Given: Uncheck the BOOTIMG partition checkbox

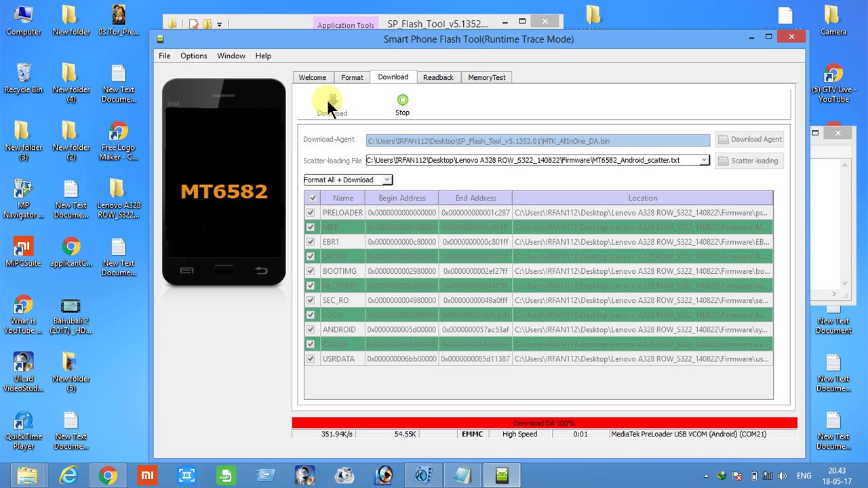Looking at the screenshot, I should point(311,271).
